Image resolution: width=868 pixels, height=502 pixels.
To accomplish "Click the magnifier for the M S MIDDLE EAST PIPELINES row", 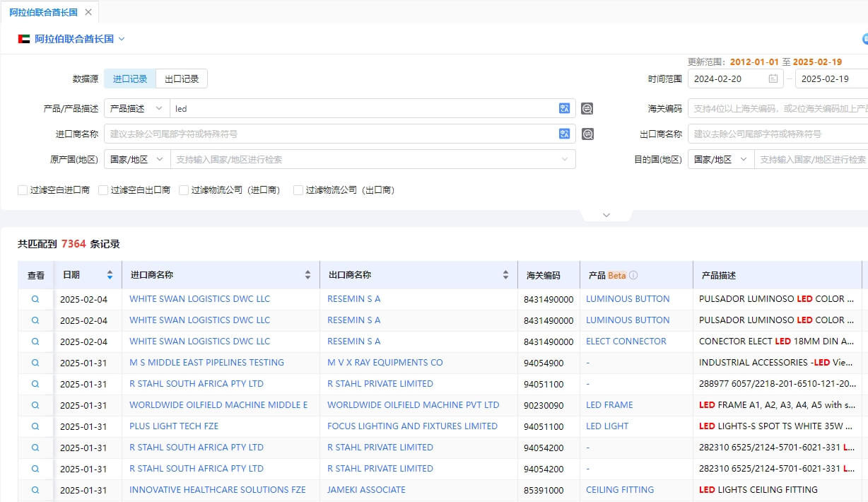I will (35, 363).
